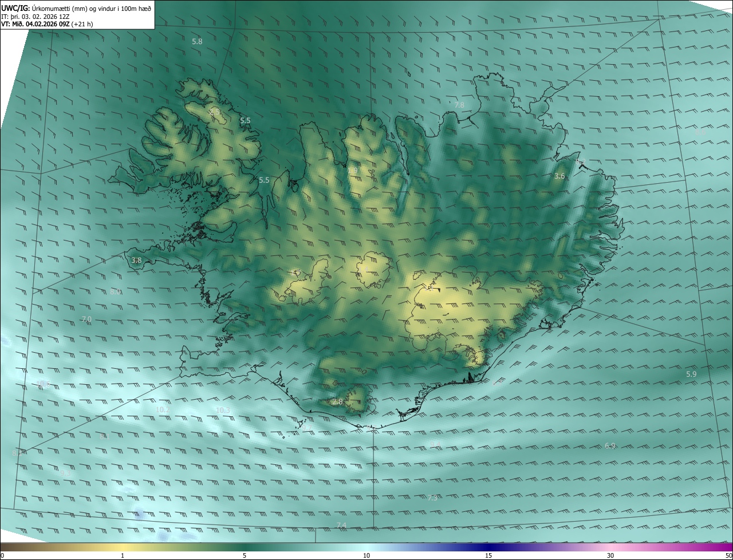Click the 10.3 value label offshore southwest
Screen dimensions: 733x560
(223, 411)
